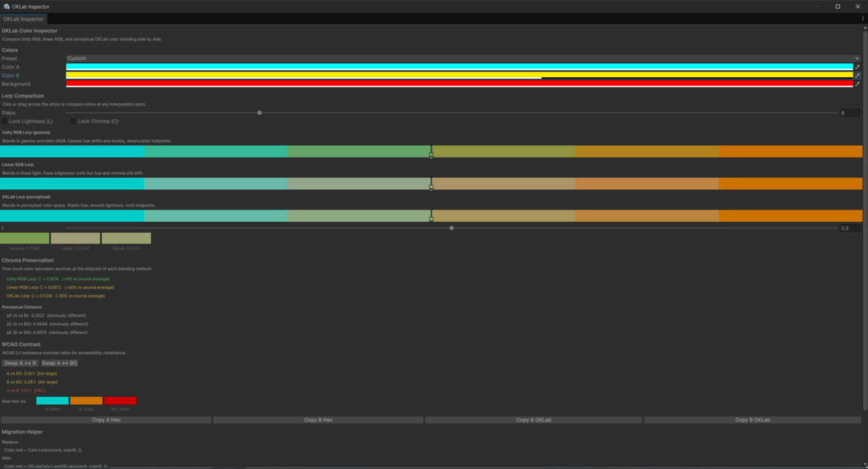This screenshot has width=868, height=469.
Task: Click the Copy A Hex button
Action: pyautogui.click(x=106, y=420)
